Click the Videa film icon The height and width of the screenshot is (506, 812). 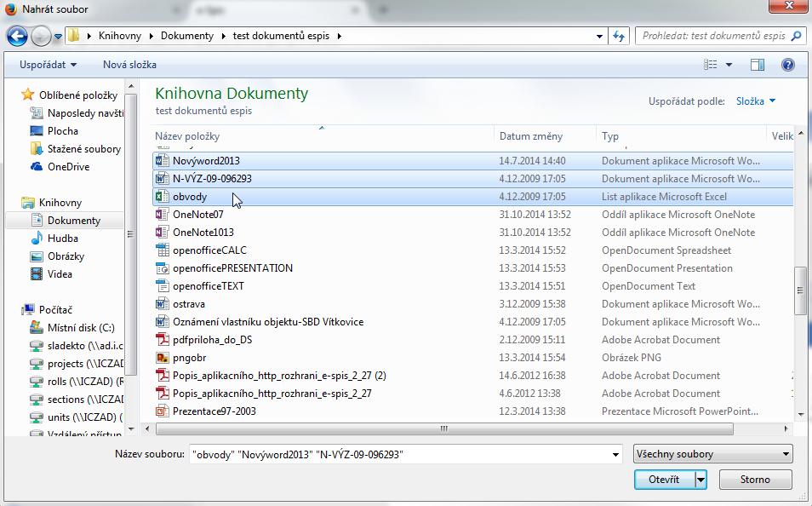point(37,273)
